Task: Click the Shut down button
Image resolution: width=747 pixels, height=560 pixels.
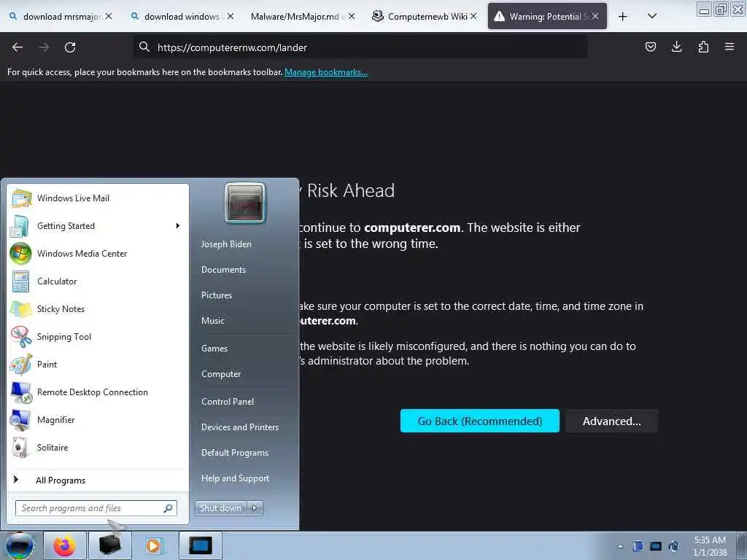Action: click(x=220, y=508)
